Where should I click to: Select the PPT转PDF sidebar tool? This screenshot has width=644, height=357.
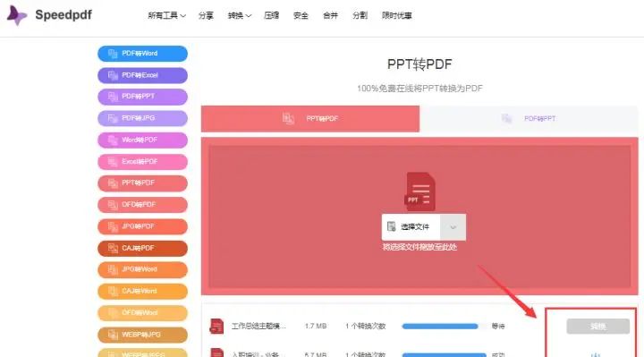[142, 183]
